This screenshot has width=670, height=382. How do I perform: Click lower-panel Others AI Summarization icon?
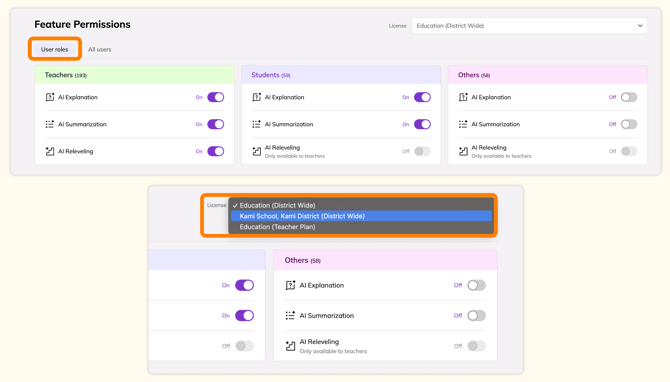click(x=290, y=315)
